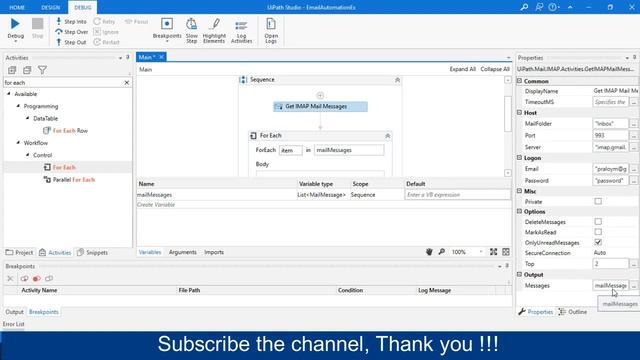Open the activities filter funnel
Image resolution: width=640 pixels, height=360 pixels.
(x=42, y=70)
